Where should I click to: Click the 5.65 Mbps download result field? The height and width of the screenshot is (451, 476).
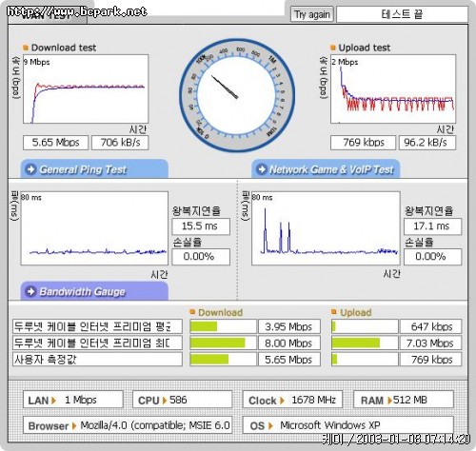pos(55,143)
